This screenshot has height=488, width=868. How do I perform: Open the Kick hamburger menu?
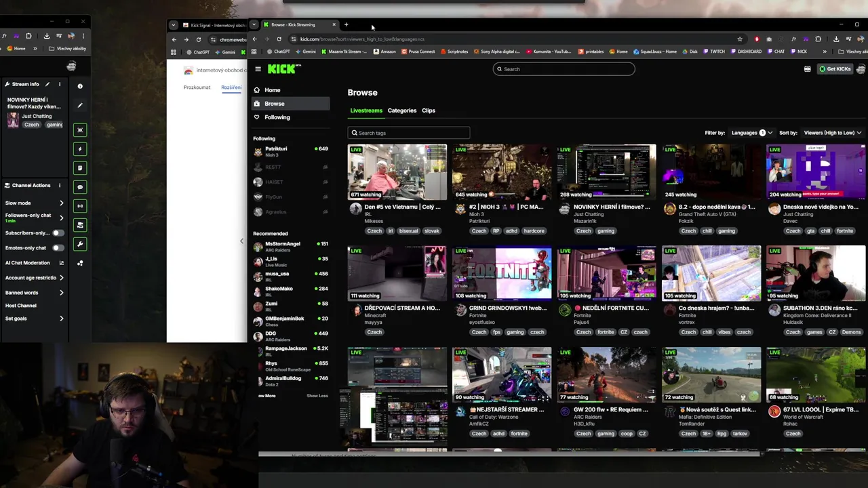(258, 69)
